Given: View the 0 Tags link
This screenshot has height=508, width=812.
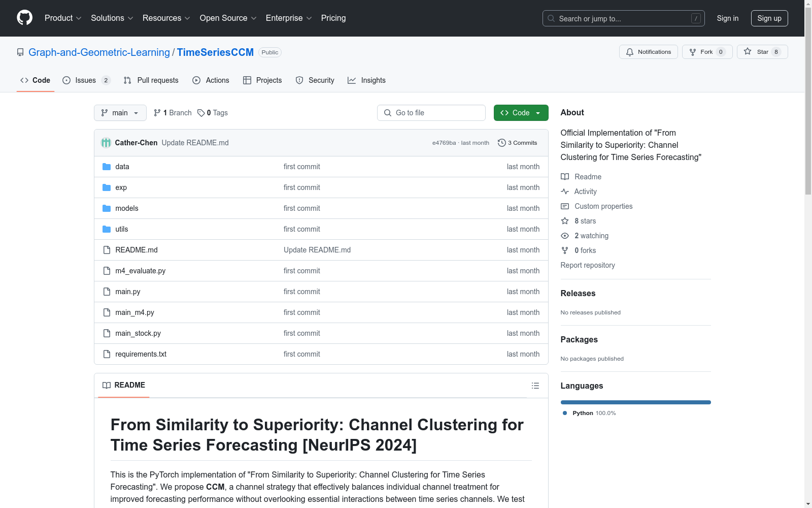Looking at the screenshot, I should point(213,113).
